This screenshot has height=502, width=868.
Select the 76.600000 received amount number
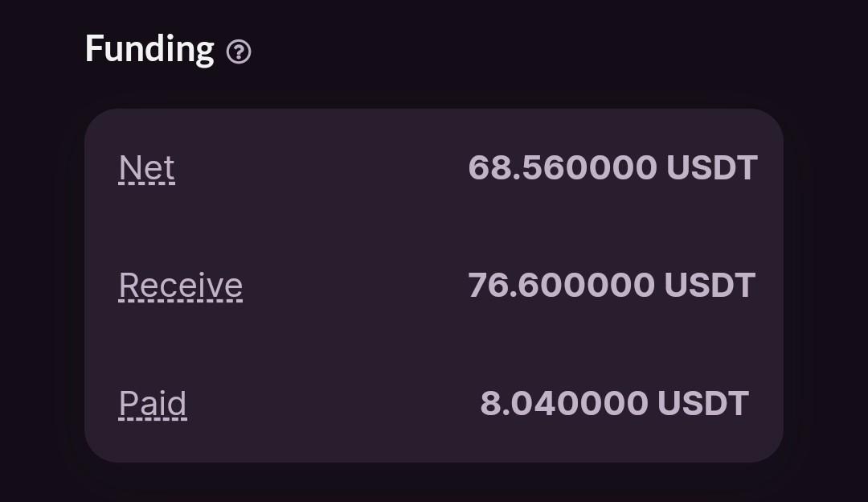click(x=561, y=286)
